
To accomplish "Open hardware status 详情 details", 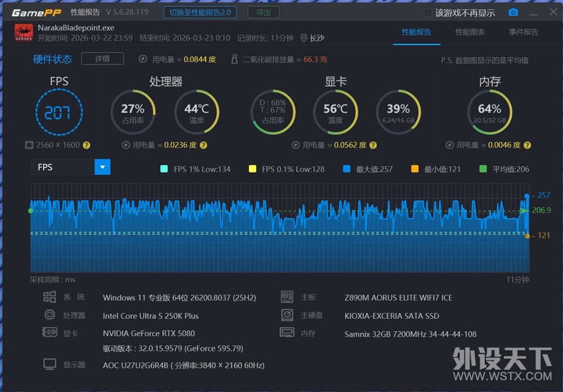I will click(102, 58).
